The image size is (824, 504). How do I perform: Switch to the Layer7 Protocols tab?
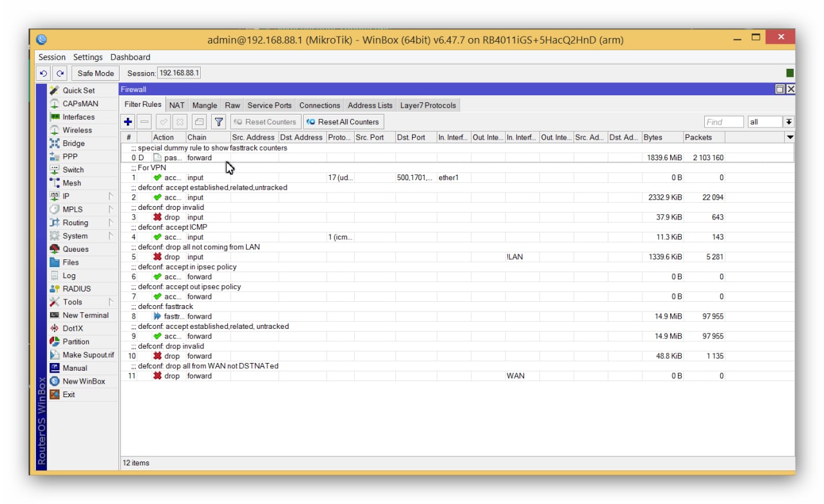[427, 106]
